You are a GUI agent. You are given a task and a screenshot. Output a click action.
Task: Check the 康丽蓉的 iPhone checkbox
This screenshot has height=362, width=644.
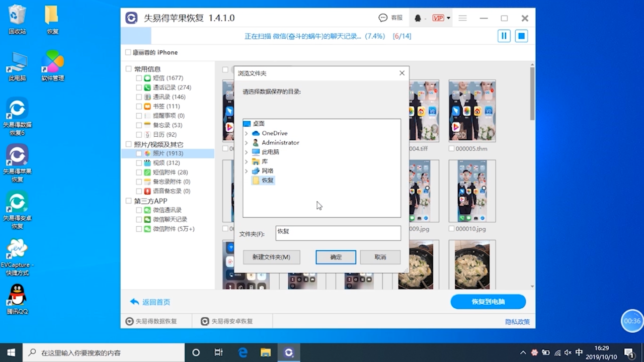tap(128, 52)
